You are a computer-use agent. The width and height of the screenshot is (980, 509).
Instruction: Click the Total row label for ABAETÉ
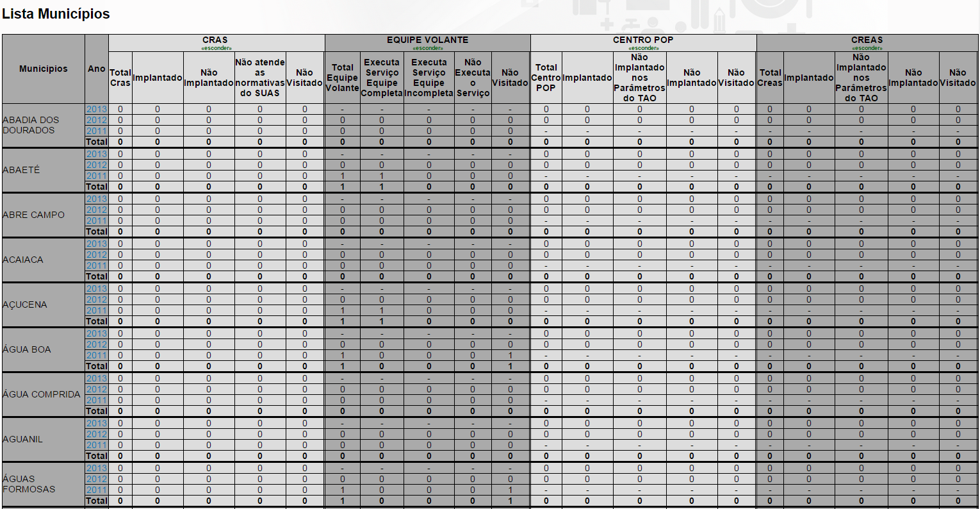pos(97,187)
